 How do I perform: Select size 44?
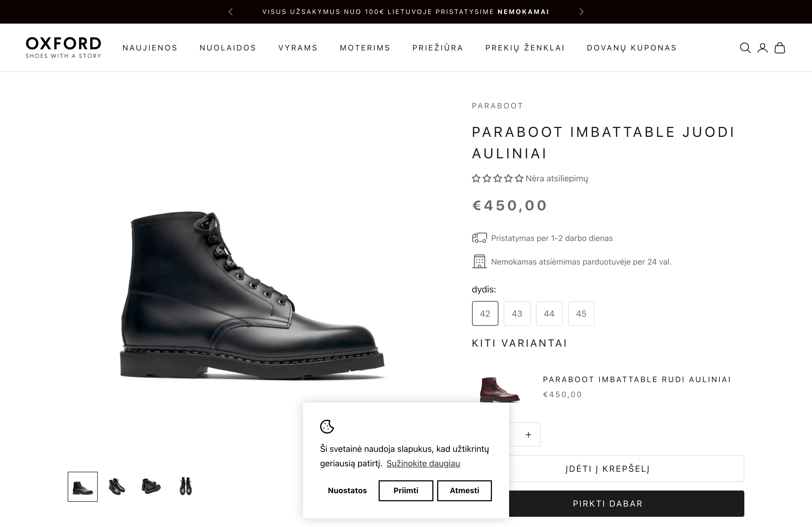pyautogui.click(x=549, y=314)
